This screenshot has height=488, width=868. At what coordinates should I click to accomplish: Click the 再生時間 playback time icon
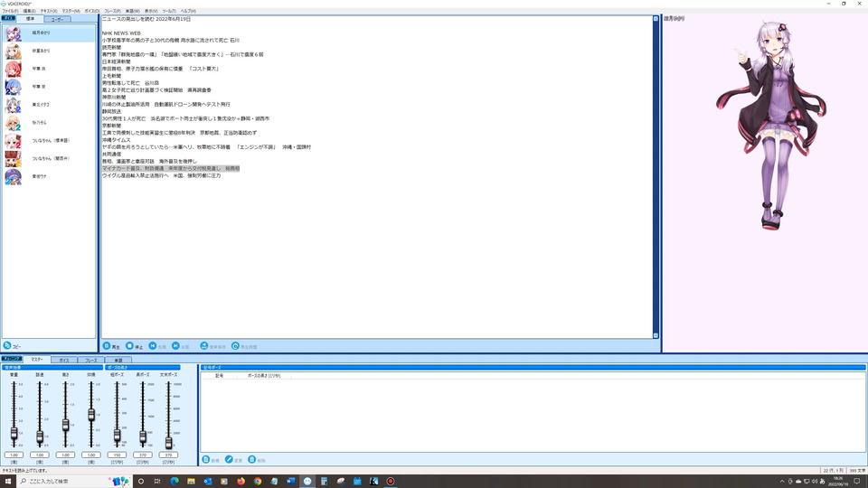pos(235,346)
